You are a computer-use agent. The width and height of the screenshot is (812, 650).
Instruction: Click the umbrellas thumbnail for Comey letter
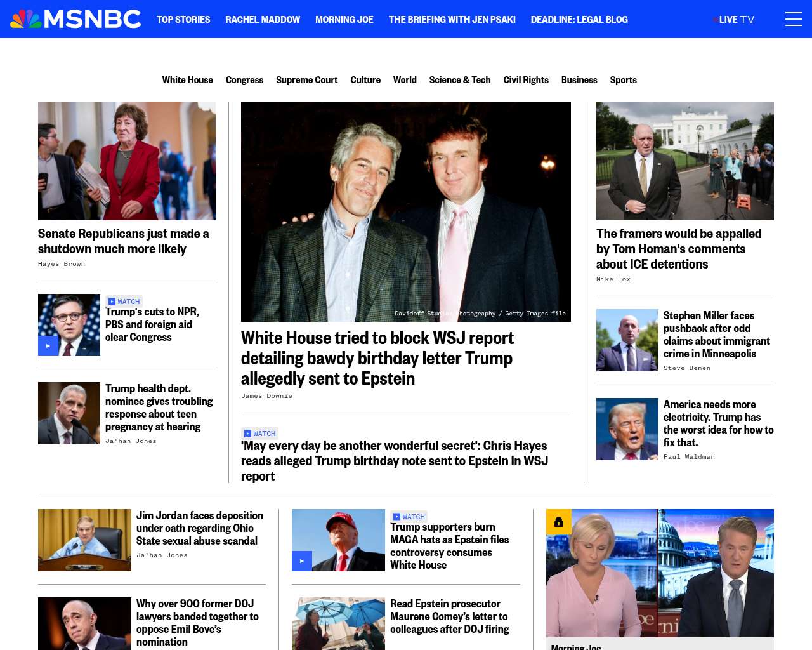coord(338,623)
